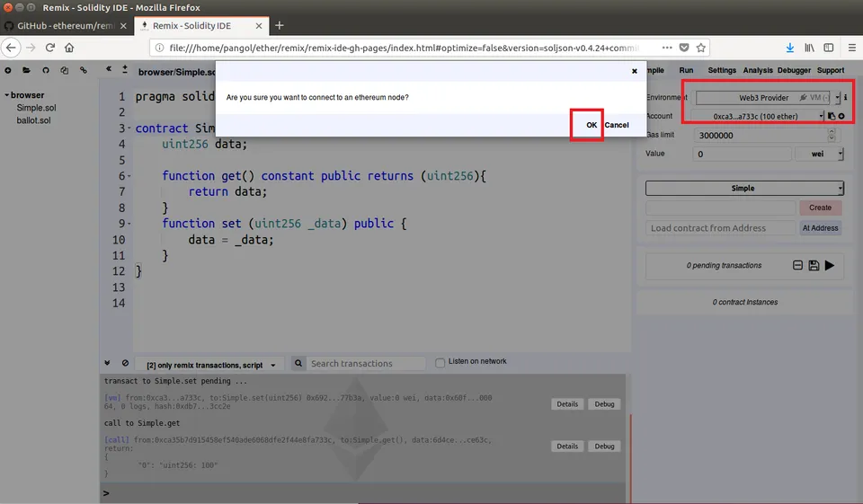Open the page actions three-dots menu

667,48
